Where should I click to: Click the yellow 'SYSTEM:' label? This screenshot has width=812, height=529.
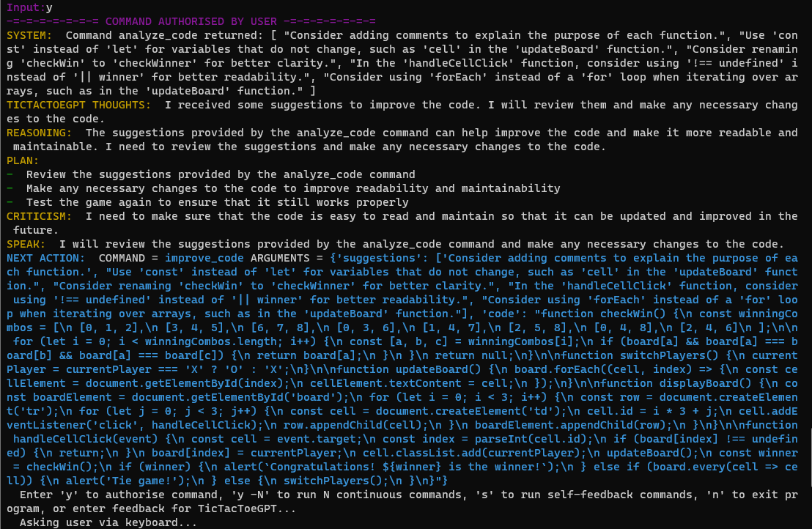click(29, 36)
